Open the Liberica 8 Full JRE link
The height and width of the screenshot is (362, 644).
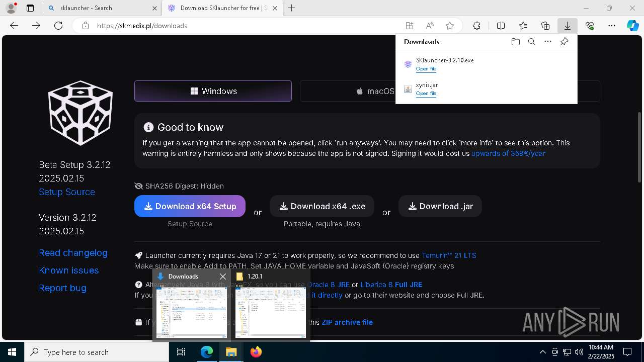[x=391, y=285]
